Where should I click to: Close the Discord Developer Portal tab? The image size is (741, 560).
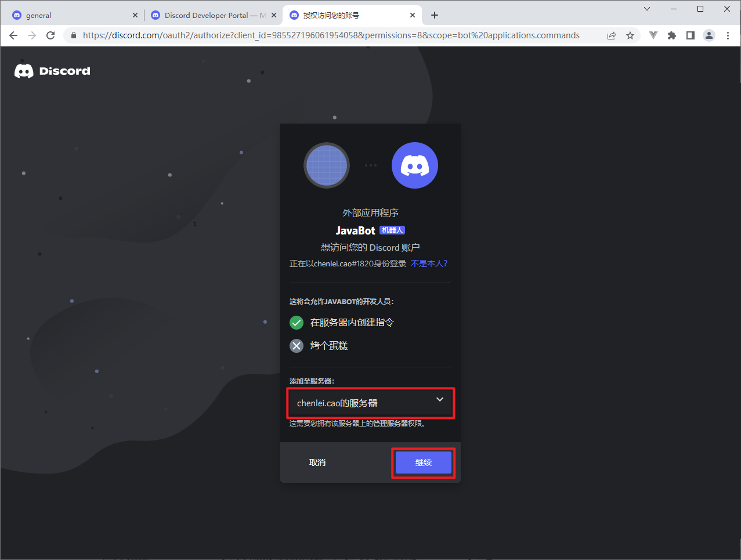(x=274, y=15)
